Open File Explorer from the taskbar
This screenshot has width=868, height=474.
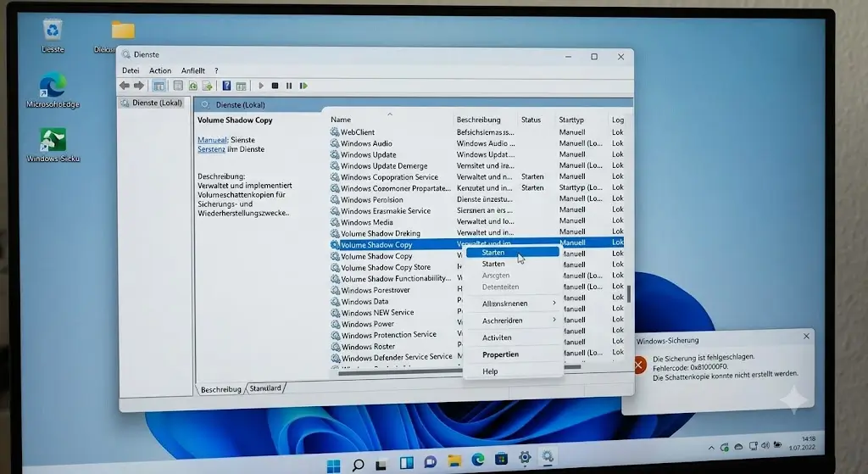[454, 460]
